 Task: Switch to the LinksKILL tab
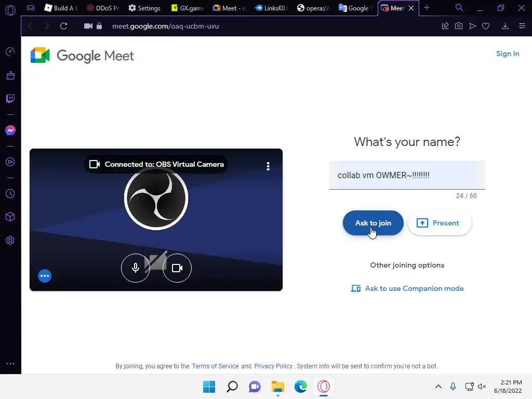[271, 8]
